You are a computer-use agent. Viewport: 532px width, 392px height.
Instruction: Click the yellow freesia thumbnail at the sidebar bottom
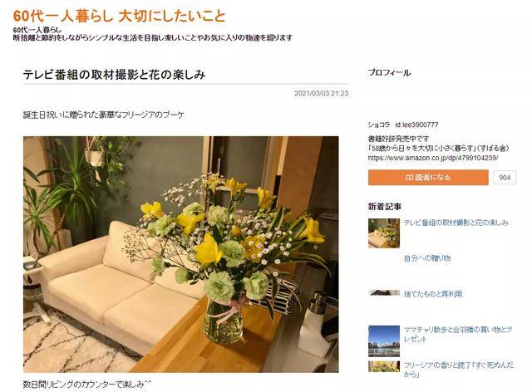pos(384,366)
